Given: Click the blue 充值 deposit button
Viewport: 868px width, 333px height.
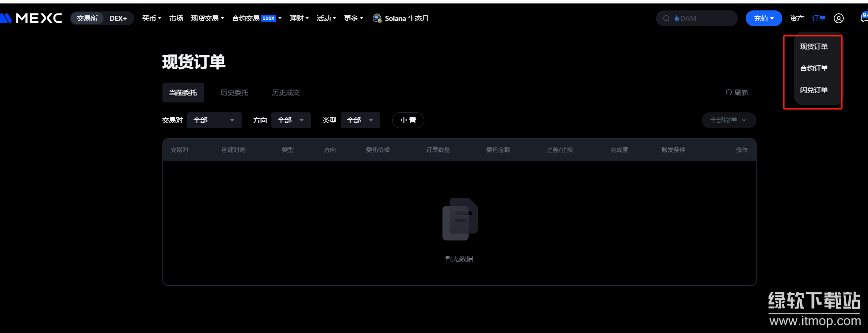Looking at the screenshot, I should click(x=764, y=18).
